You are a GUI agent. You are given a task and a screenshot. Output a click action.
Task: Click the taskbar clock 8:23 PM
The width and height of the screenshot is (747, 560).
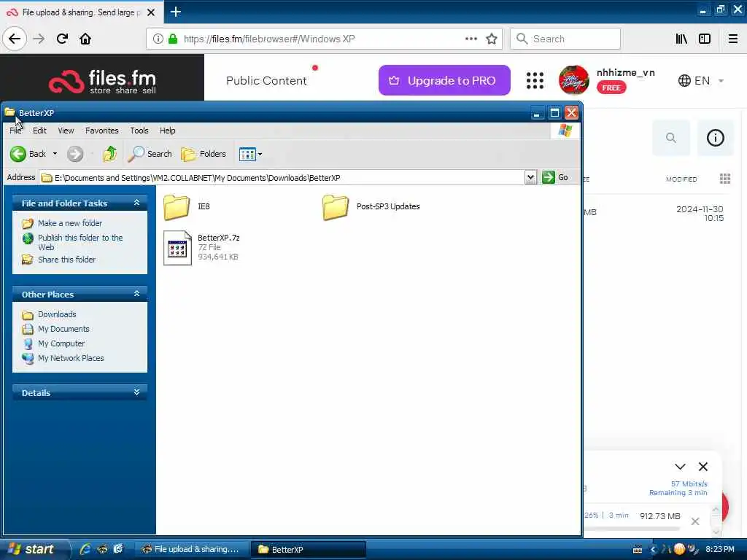720,549
